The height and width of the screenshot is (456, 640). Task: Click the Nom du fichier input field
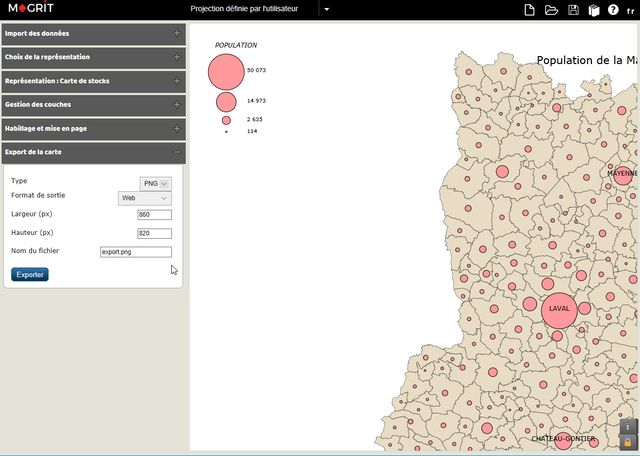click(x=136, y=252)
